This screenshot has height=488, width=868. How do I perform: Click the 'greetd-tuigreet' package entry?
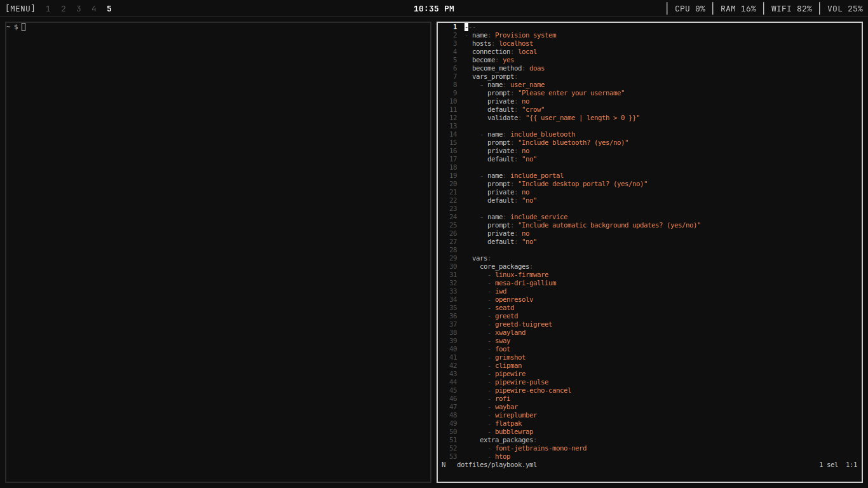(524, 325)
